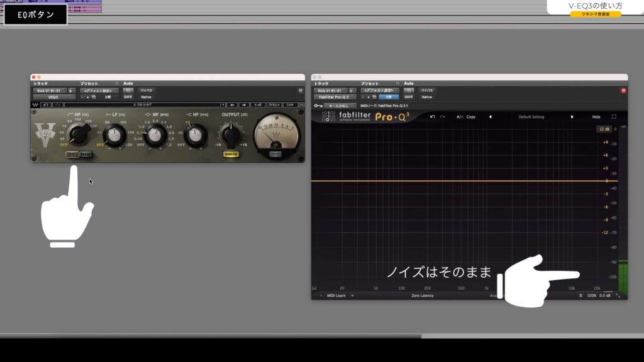The height and width of the screenshot is (362, 644).
Task: Open FabFilter Pro-Q 3 plugin selector
Action: [x=334, y=97]
